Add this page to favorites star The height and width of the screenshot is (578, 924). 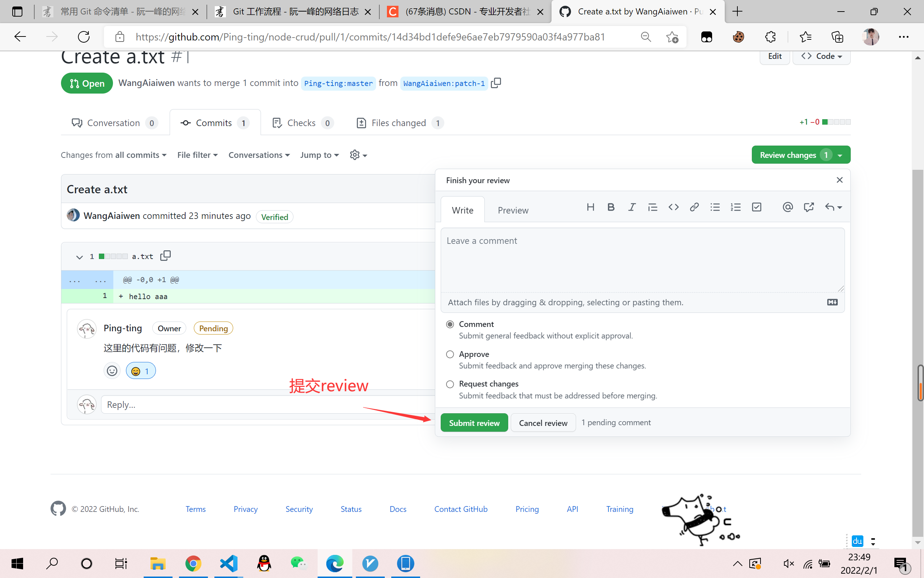click(x=672, y=37)
